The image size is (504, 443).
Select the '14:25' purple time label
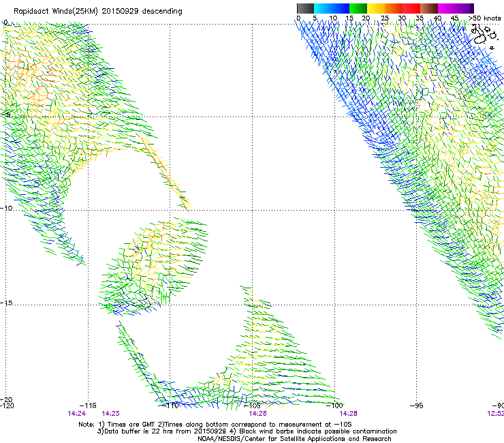tap(110, 414)
